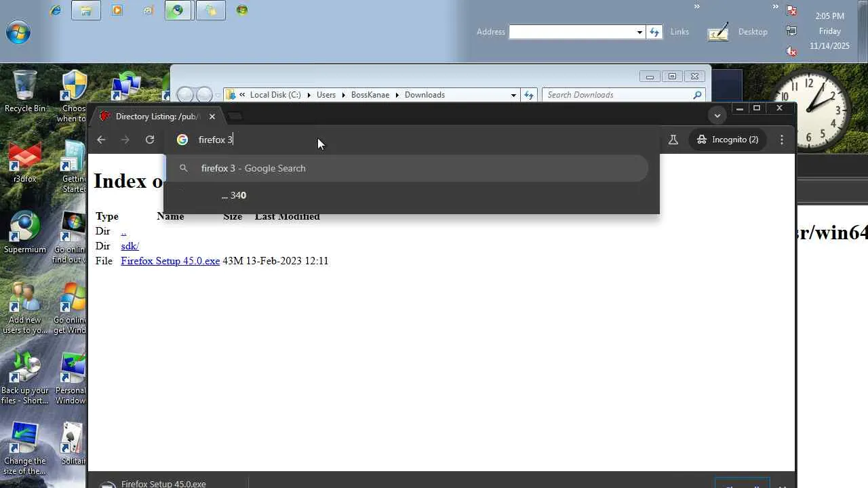
Task: Expand the Desktop toolbar chevron
Action: 776,7
